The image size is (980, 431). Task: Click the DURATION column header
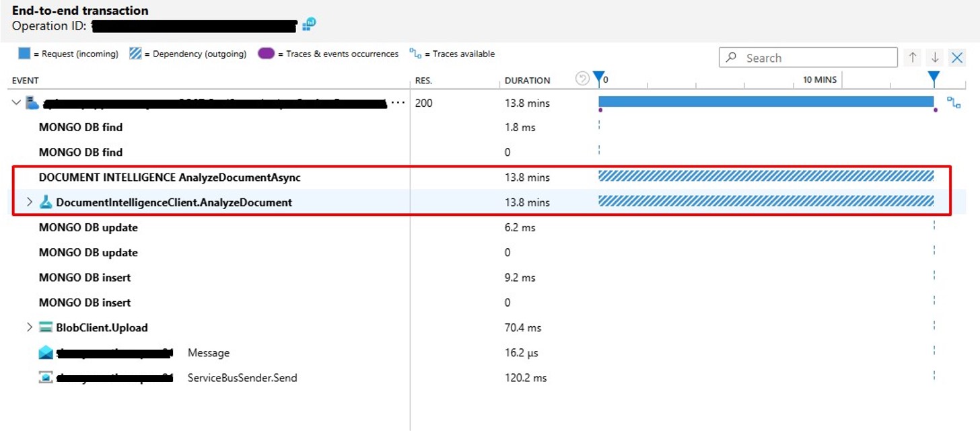click(x=527, y=80)
